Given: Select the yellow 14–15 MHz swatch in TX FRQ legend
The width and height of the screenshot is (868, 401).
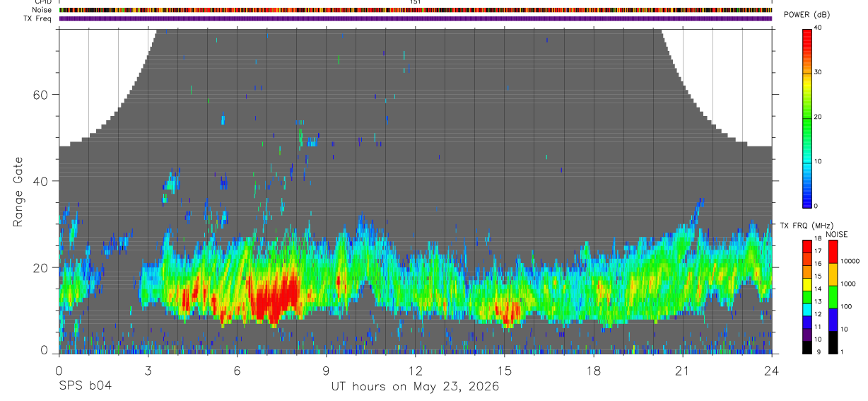Looking at the screenshot, I should click(807, 284).
